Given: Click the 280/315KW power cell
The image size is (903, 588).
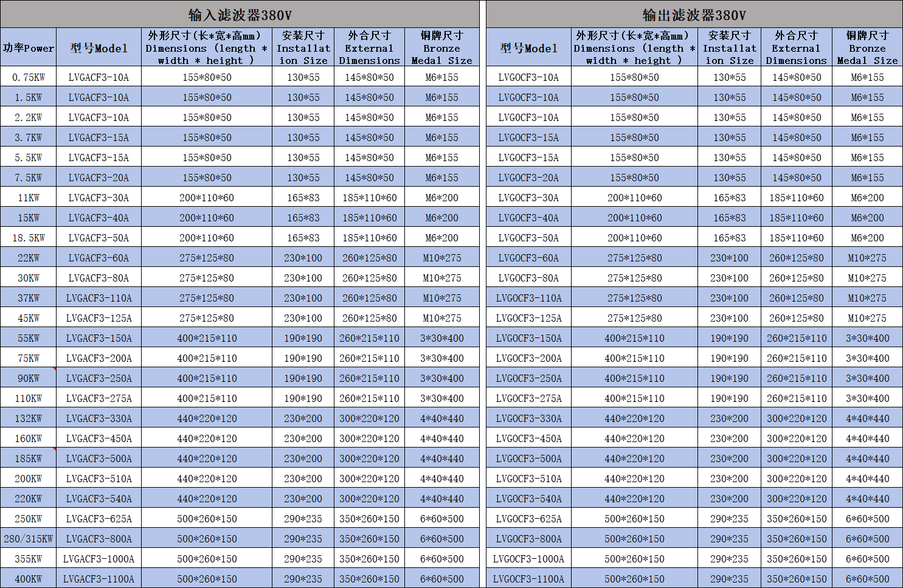Looking at the screenshot, I should 28,539.
